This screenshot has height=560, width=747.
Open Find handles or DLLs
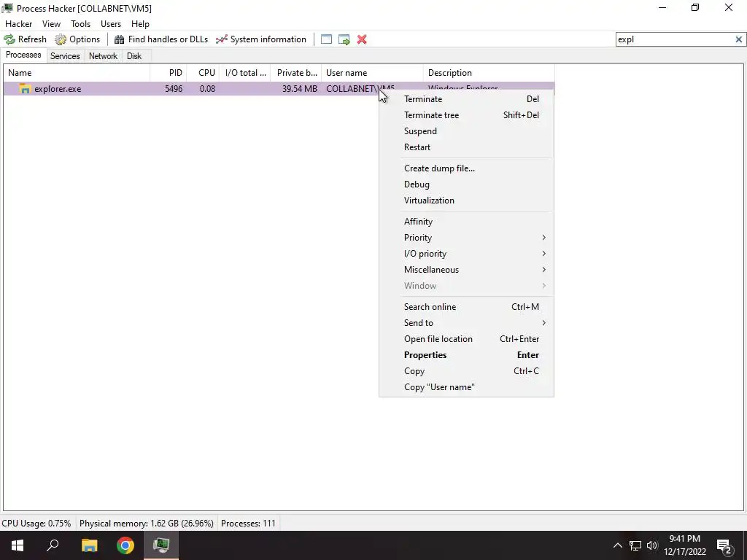[x=161, y=39]
